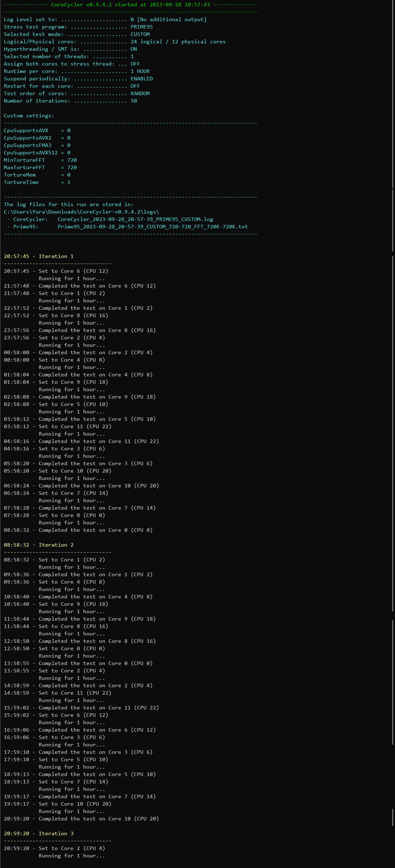Viewport: 395px width, 868px height.
Task: Select the logs folder path line
Action: tap(81, 212)
